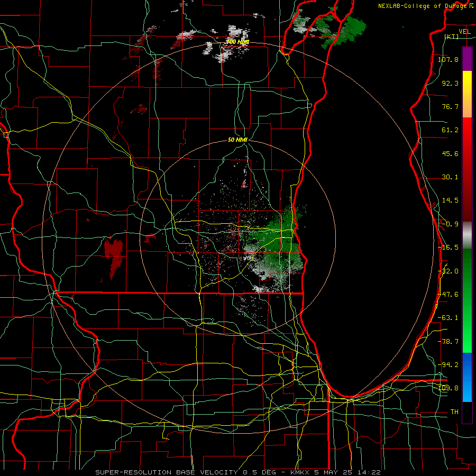
Task: Click the 107.8 value on velocity scale
Action: coord(448,59)
